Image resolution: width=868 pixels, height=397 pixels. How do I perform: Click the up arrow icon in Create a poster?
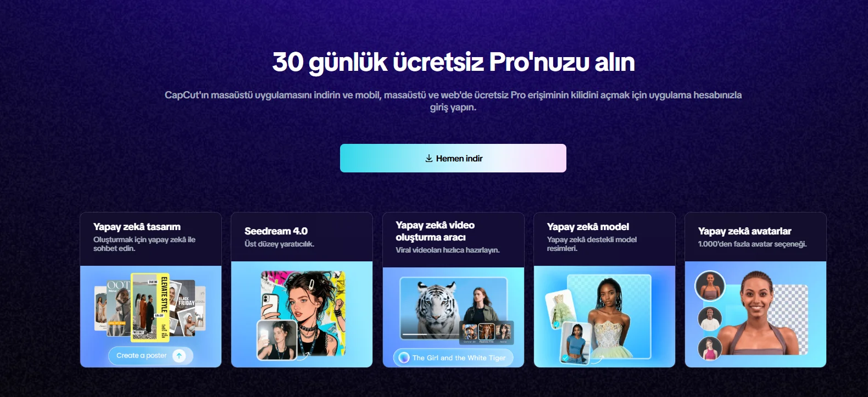(x=179, y=356)
